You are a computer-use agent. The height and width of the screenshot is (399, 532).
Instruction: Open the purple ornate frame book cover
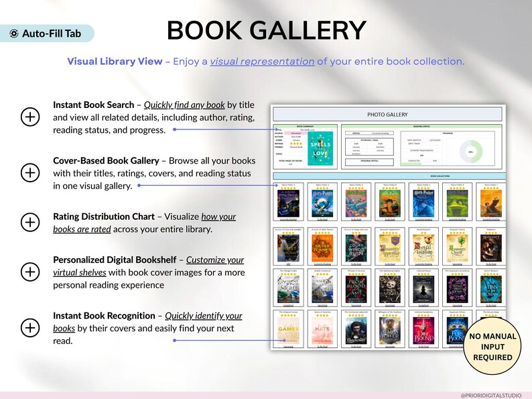coord(458,289)
